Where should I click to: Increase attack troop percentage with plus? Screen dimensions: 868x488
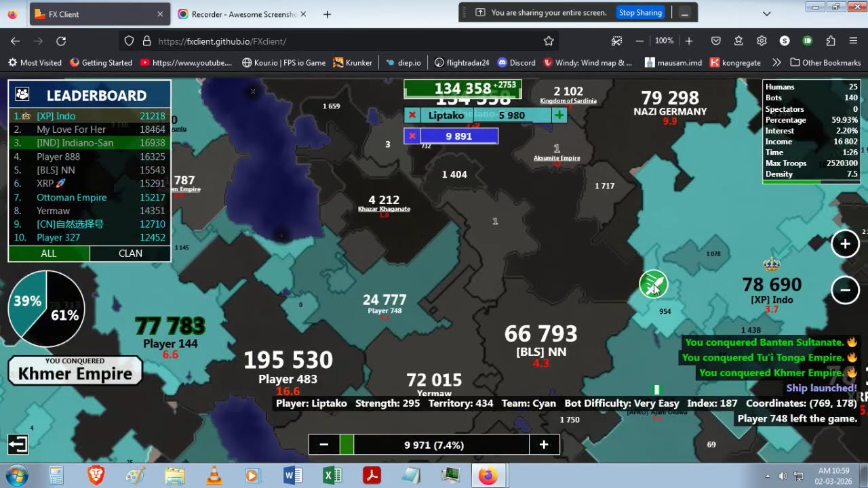[544, 445]
